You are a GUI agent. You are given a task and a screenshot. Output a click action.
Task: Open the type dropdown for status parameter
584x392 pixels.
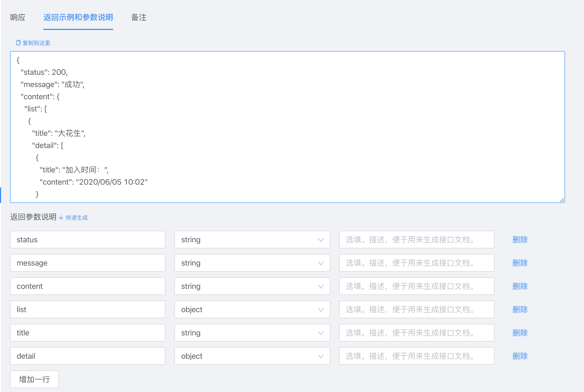click(x=321, y=240)
